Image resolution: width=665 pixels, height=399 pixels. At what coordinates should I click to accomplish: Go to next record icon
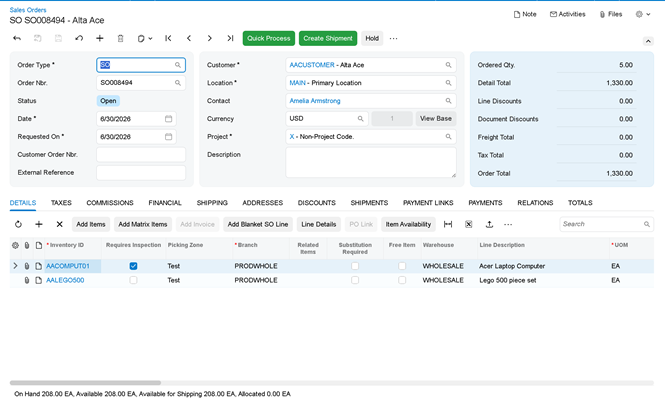210,38
